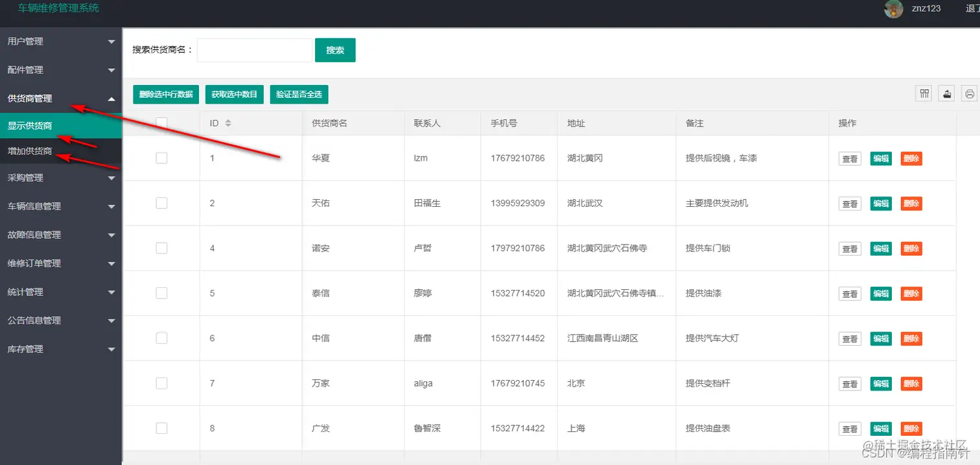Click 查看 for supplier 诺安
This screenshot has width=980, height=465.
coord(850,248)
